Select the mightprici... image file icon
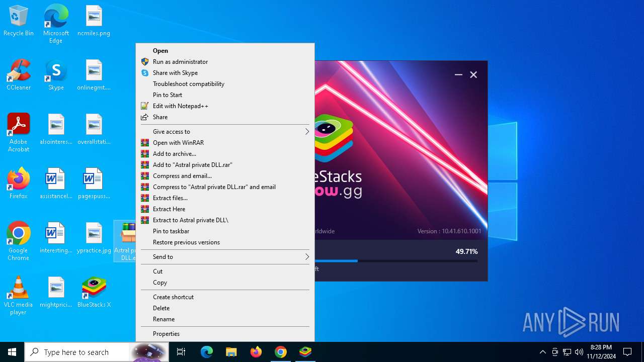Viewport: 644px width, 362px height. pos(56,293)
